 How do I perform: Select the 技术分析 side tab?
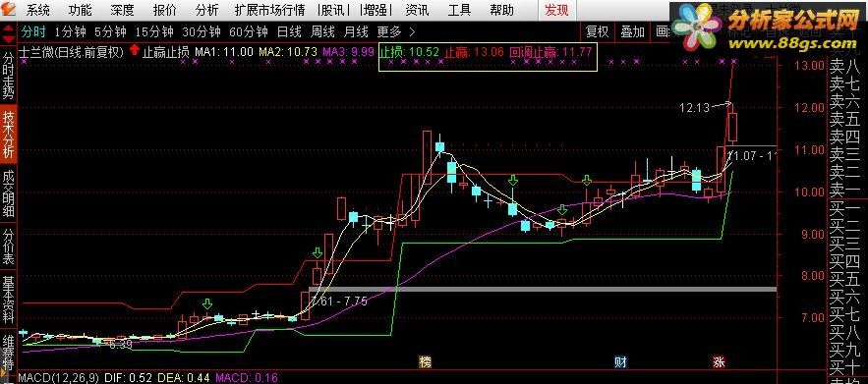point(8,135)
